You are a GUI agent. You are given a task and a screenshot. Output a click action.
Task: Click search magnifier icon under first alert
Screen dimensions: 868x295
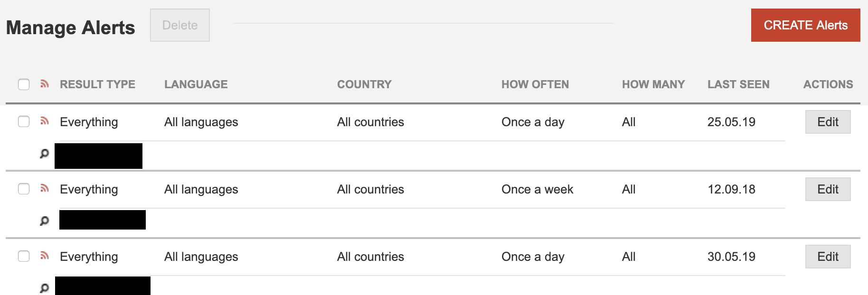click(44, 154)
